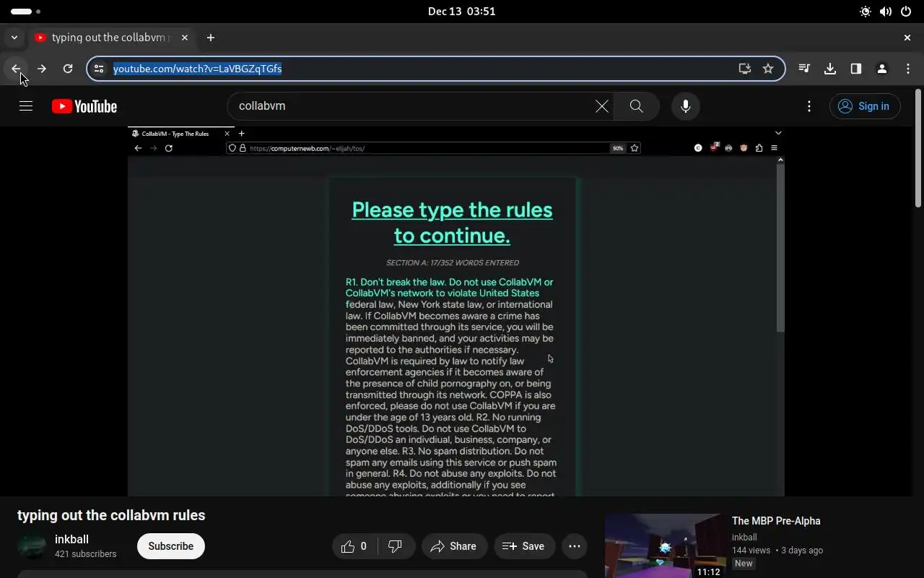
Task: Bookmark this page with star icon
Action: coord(768,69)
